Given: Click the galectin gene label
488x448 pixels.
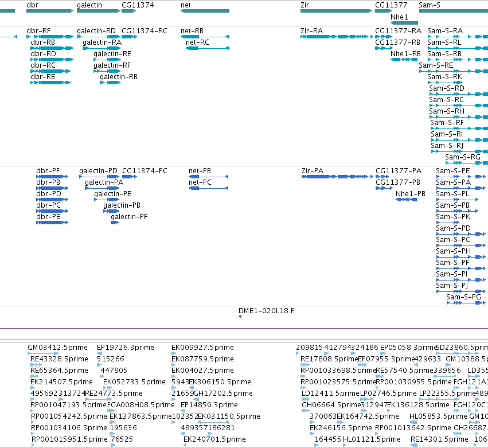Looking at the screenshot, I should (x=89, y=5).
